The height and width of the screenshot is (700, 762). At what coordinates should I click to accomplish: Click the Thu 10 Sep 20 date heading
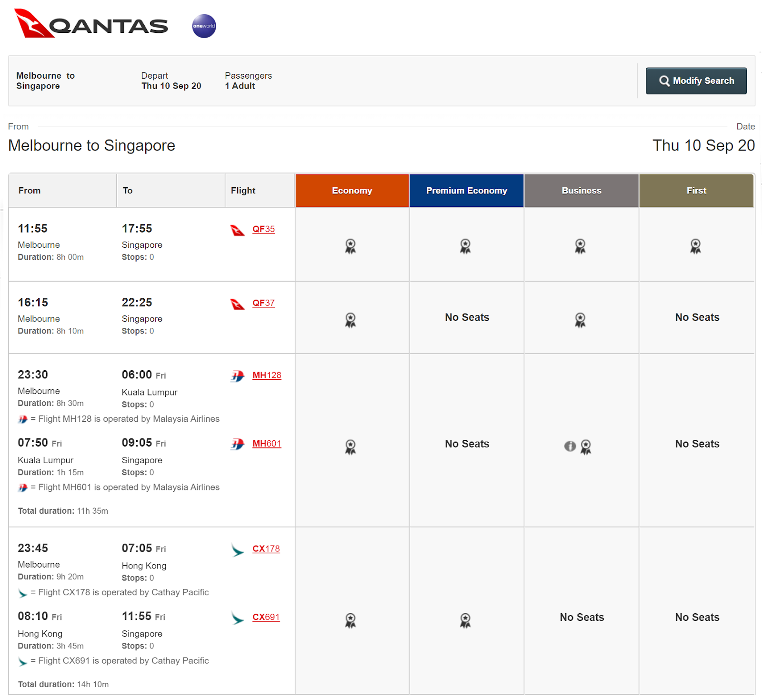click(703, 145)
